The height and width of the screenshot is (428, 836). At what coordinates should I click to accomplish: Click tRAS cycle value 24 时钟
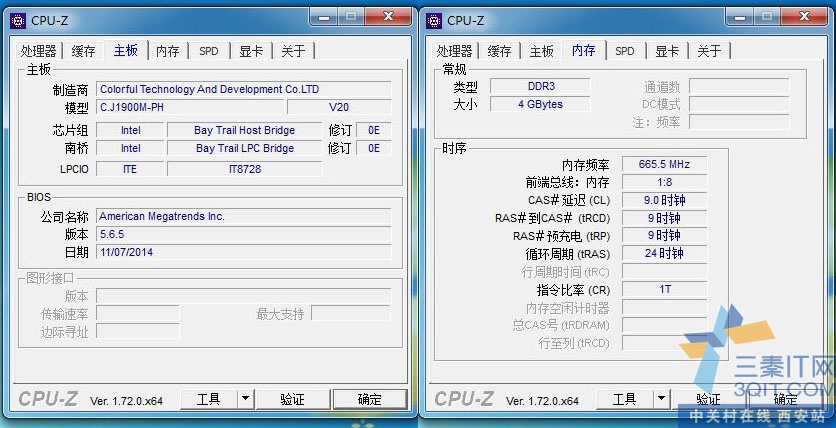[x=664, y=253]
